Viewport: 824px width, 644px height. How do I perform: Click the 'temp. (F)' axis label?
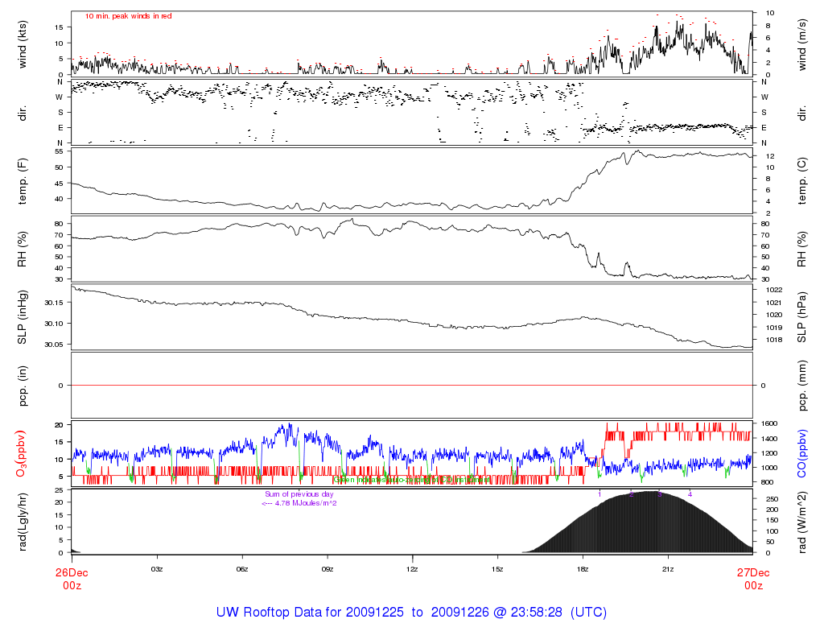click(22, 181)
